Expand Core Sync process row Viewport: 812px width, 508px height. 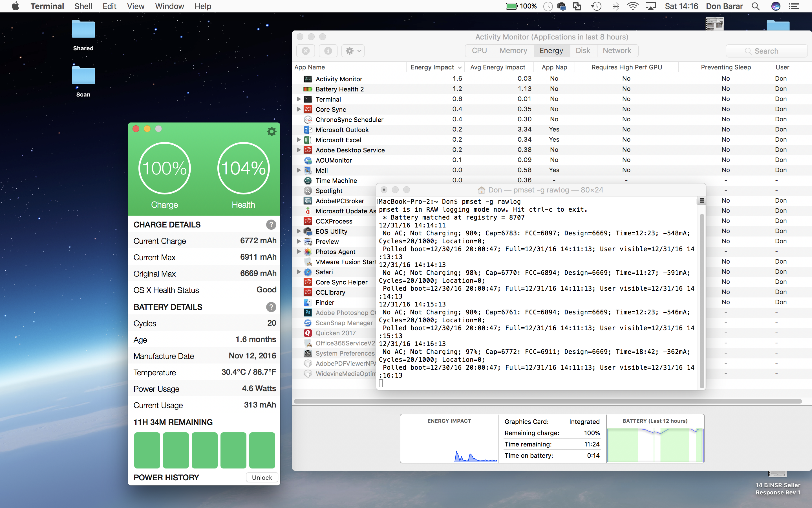click(298, 109)
